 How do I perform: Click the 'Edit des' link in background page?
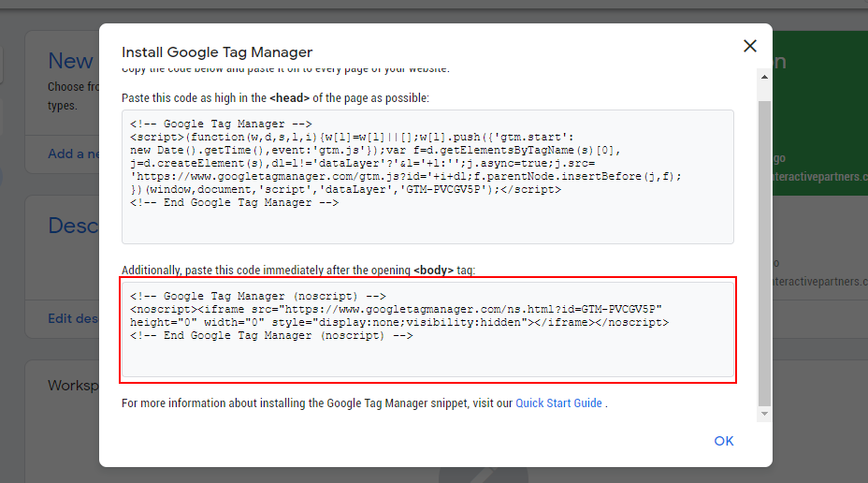73,318
